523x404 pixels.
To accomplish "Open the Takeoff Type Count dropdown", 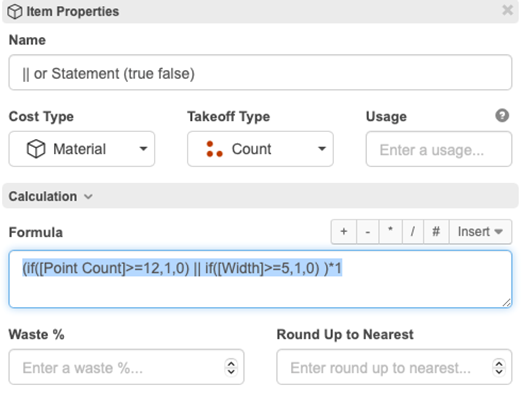I will pyautogui.click(x=260, y=149).
